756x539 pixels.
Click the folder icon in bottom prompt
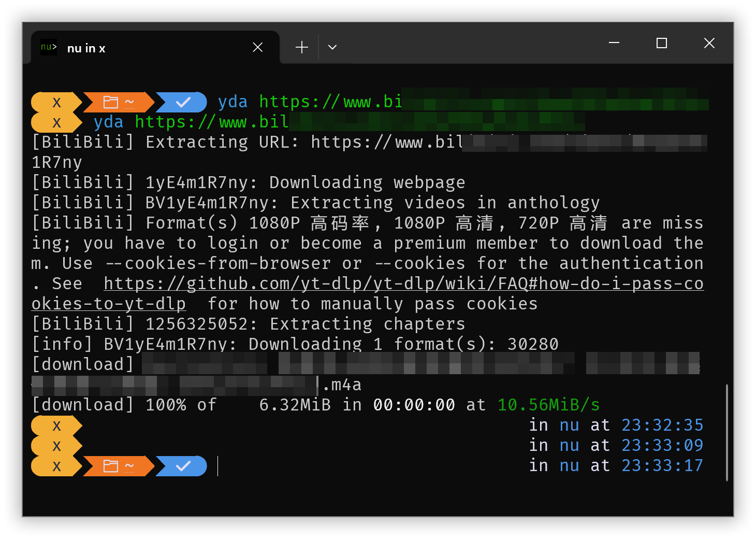[111, 466]
